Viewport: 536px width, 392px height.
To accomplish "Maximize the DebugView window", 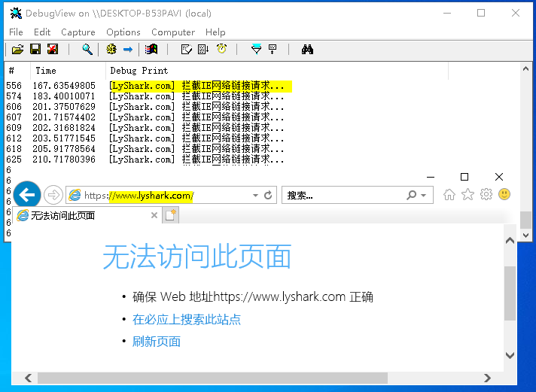I will point(481,13).
